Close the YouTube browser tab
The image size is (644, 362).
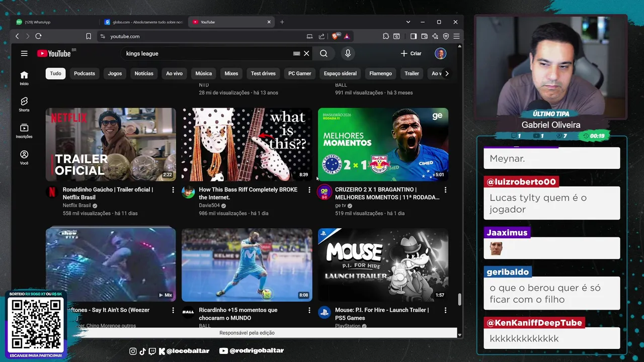[x=269, y=22]
